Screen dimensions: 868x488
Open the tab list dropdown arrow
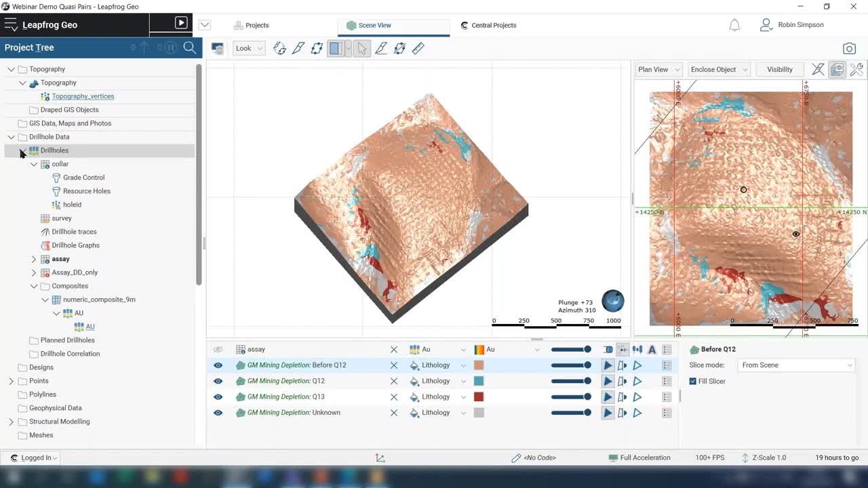click(205, 25)
